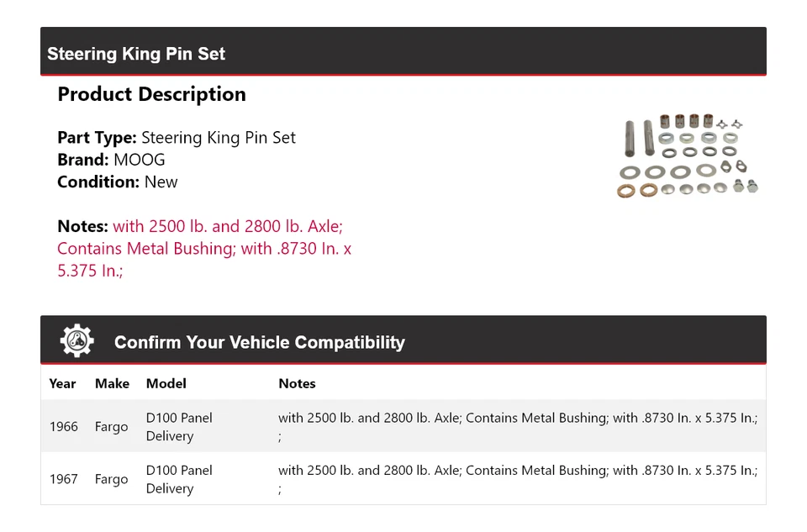The width and height of the screenshot is (807, 532).
Task: Click the Make column header
Action: click(x=112, y=383)
